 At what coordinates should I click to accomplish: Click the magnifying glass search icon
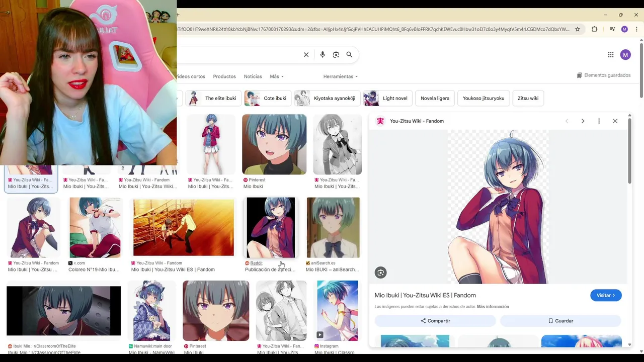click(349, 55)
